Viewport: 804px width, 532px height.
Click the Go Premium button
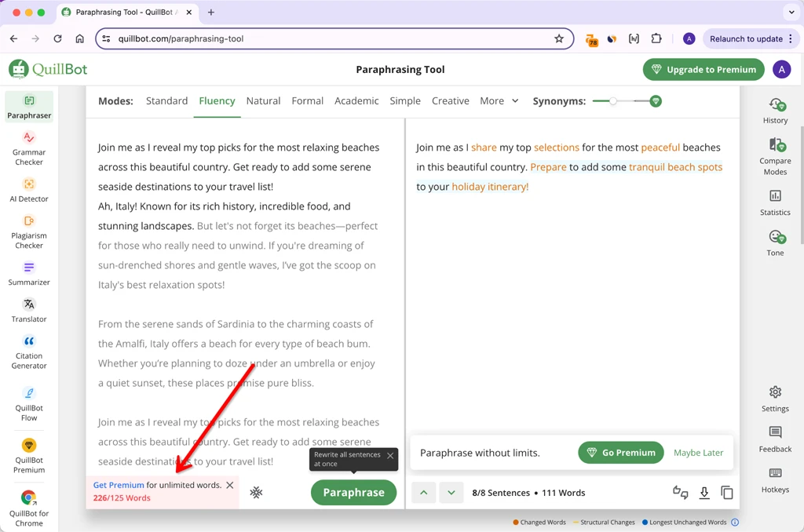coord(621,453)
